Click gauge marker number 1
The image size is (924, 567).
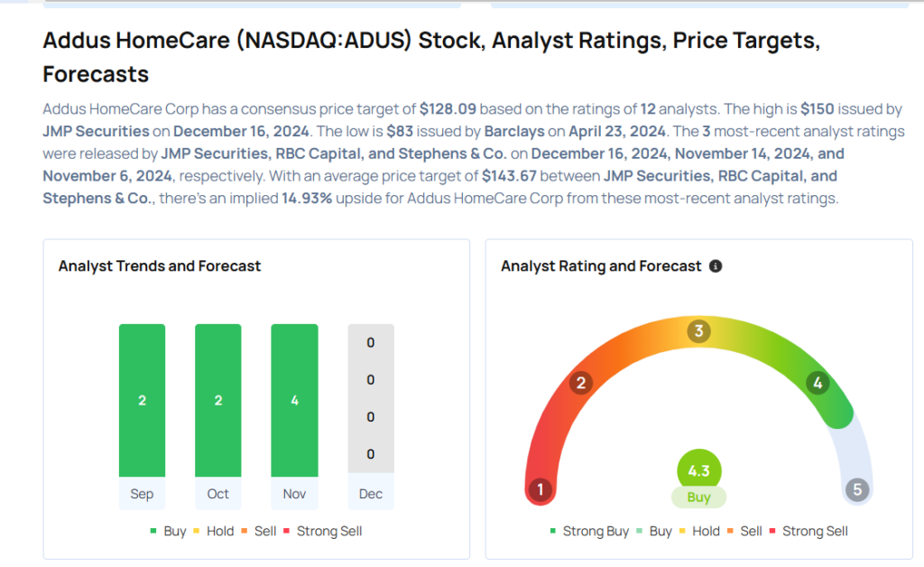pos(540,490)
